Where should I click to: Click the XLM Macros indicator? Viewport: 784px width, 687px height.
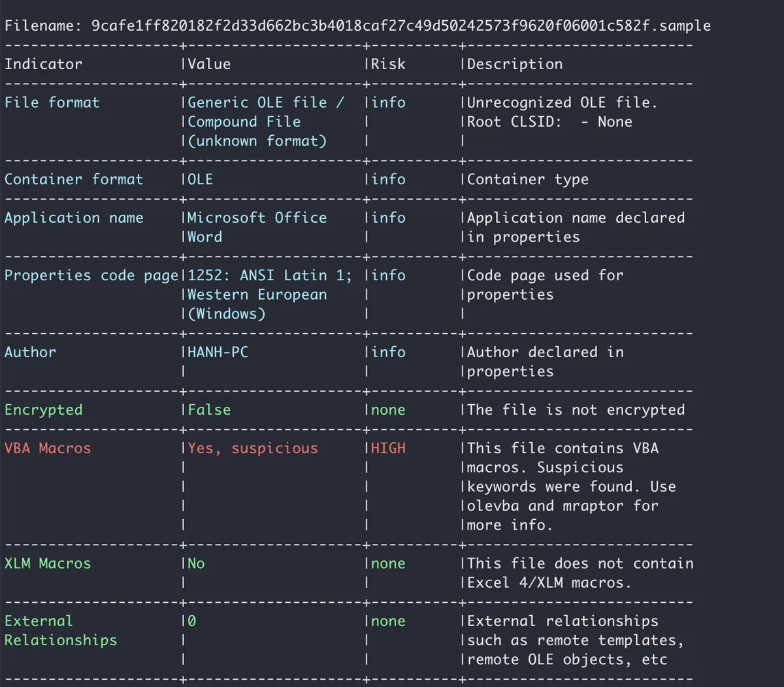(48, 564)
